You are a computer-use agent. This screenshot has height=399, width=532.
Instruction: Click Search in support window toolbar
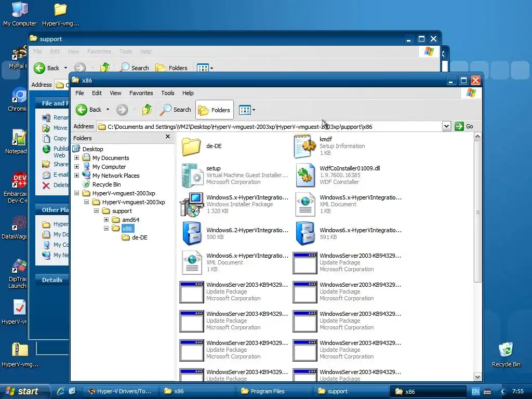click(135, 68)
